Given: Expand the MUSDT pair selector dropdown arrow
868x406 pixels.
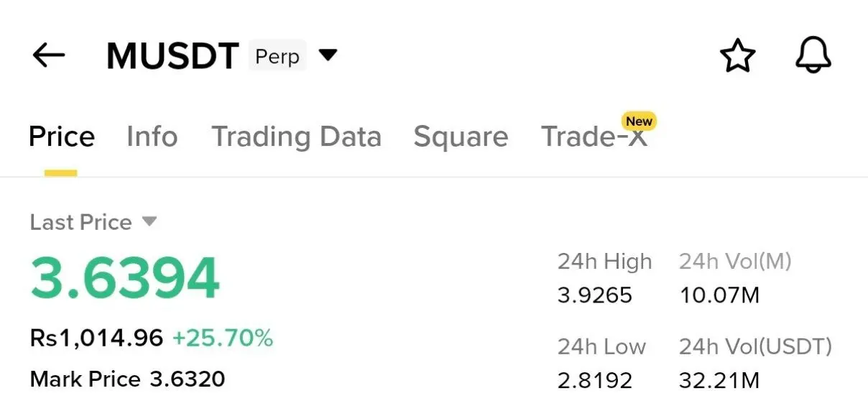Looking at the screenshot, I should 328,55.
